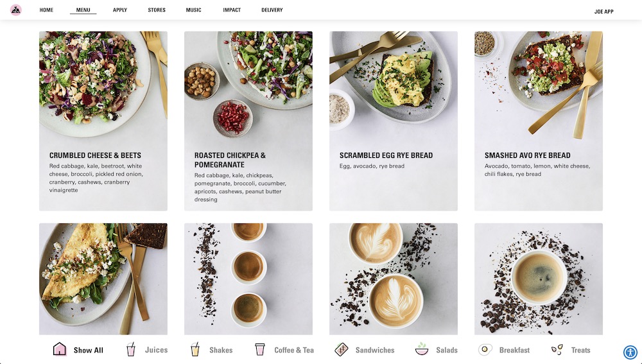Go to the Home menu item
Image resolution: width=642 pixels, height=364 pixels.
tap(46, 10)
